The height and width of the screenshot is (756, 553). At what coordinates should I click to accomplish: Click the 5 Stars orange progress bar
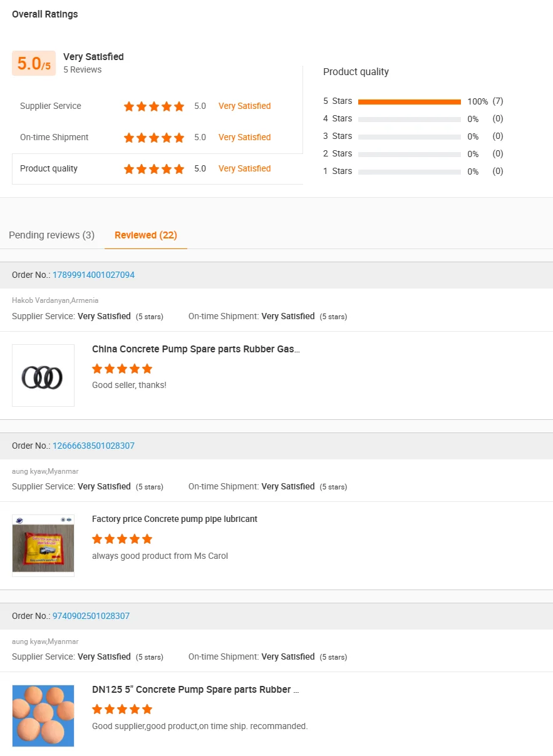pos(410,101)
